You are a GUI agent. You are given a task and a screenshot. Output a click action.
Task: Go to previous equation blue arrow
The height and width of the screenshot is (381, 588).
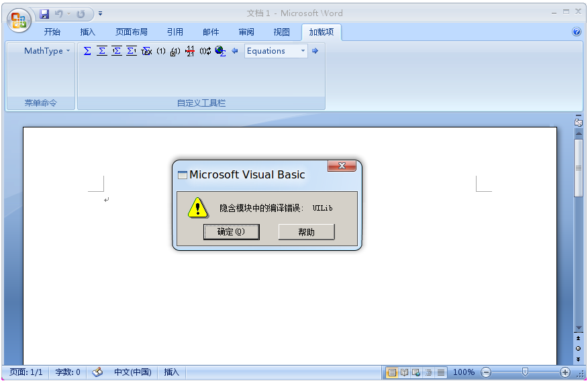pyautogui.click(x=235, y=50)
